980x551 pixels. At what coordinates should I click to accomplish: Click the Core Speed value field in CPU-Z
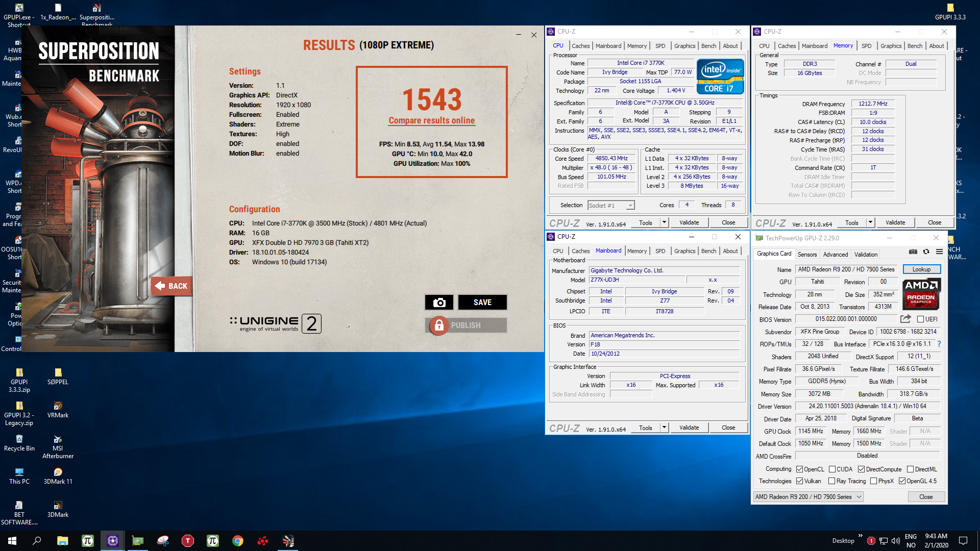pos(611,159)
